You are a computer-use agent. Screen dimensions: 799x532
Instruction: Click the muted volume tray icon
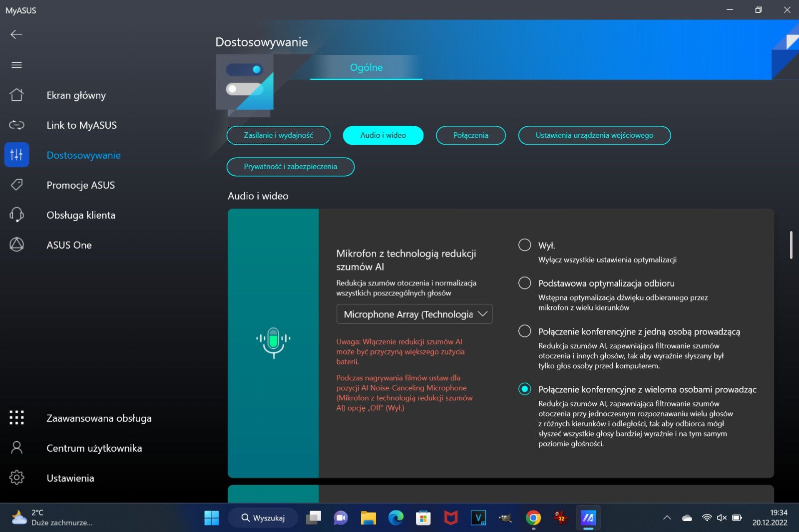(x=722, y=518)
